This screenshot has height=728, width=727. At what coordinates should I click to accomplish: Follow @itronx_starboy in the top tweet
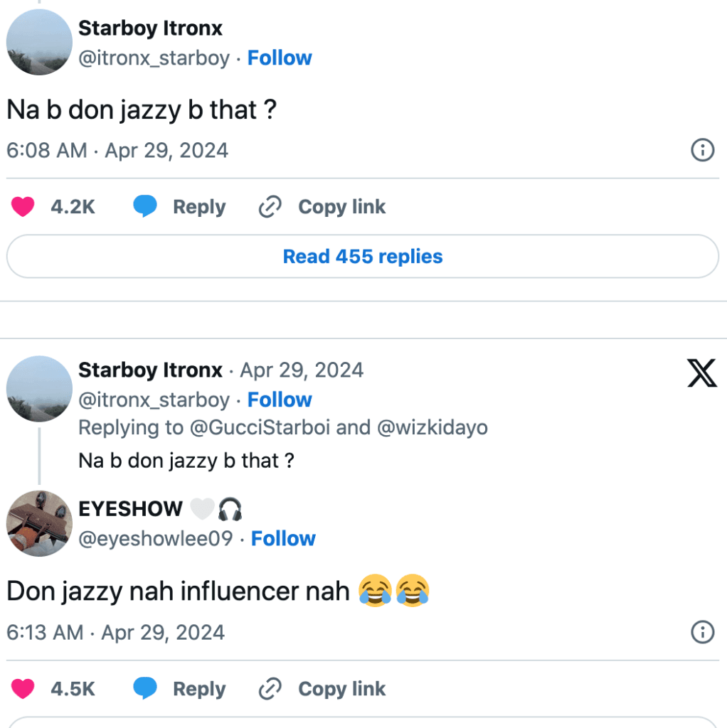[x=280, y=58]
